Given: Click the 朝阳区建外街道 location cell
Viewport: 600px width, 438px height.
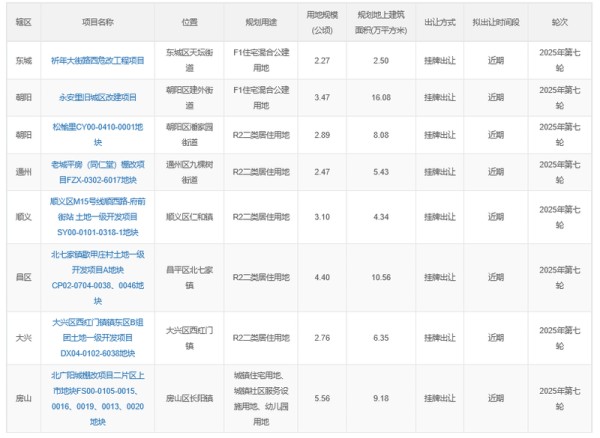Looking at the screenshot, I should click(x=189, y=97).
